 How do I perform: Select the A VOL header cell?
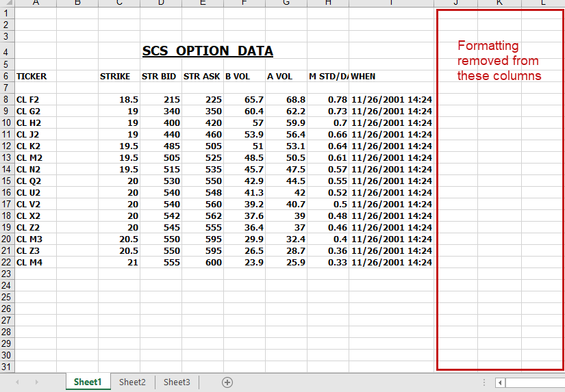click(x=286, y=77)
